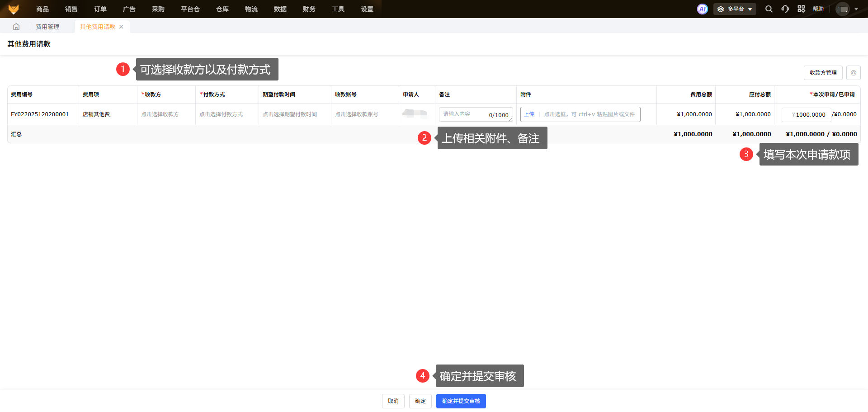Expand the 多平台 platform switcher
868x412 pixels.
click(735, 9)
